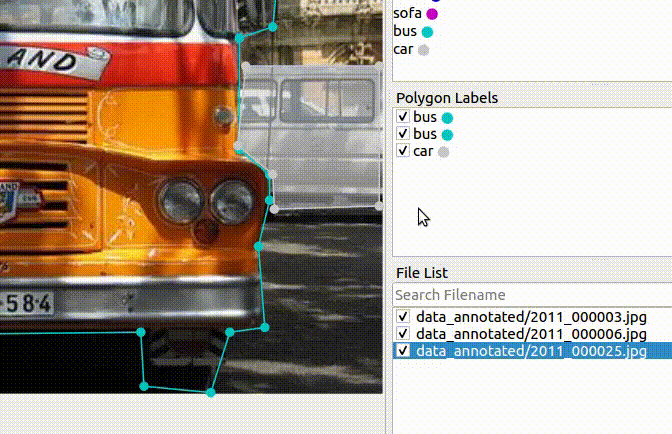Open data_annotated/2011_000003.jpg from File List

(x=531, y=317)
